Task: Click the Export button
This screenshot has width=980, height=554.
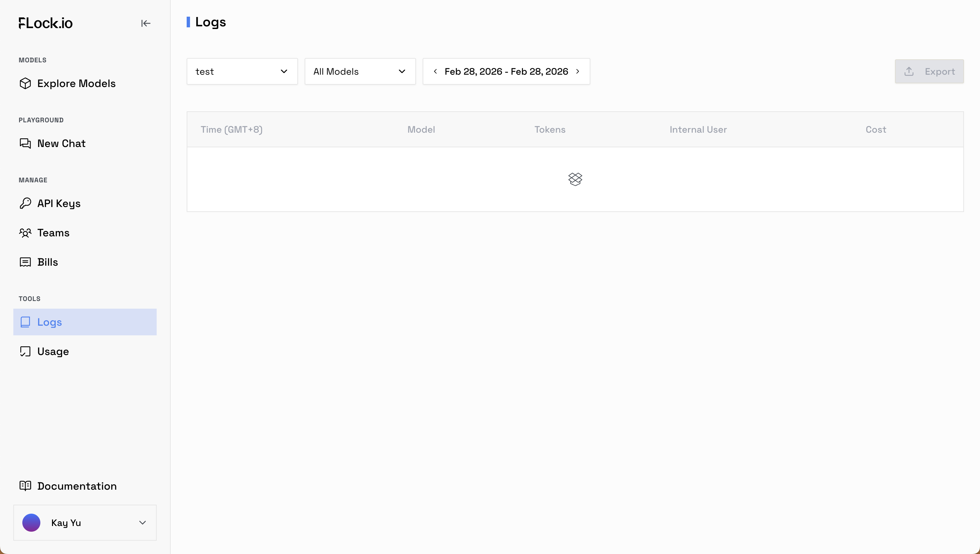Action: point(929,72)
